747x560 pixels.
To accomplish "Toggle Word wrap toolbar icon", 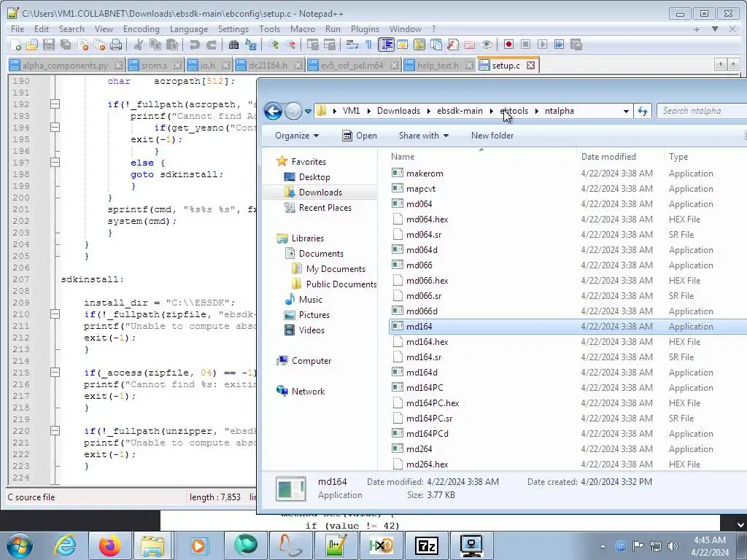I will (x=352, y=44).
